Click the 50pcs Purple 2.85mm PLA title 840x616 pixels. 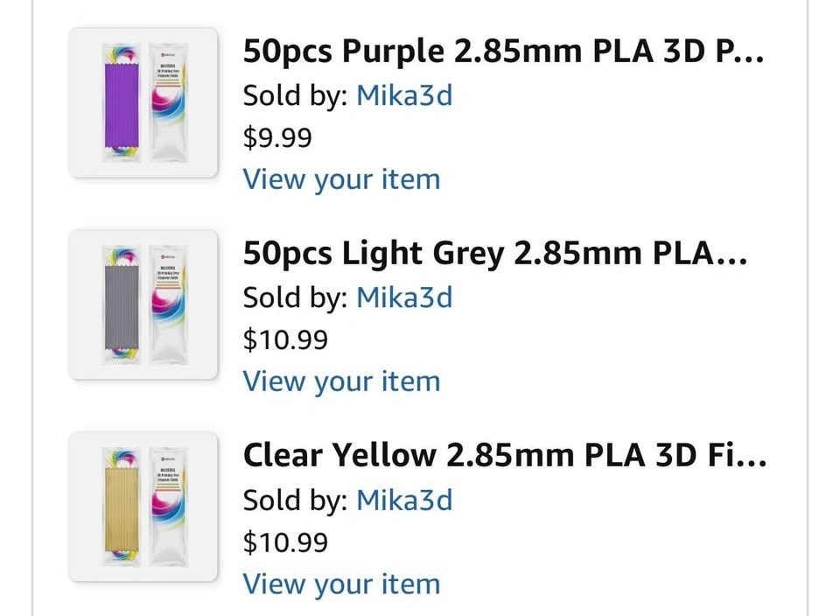point(503,52)
